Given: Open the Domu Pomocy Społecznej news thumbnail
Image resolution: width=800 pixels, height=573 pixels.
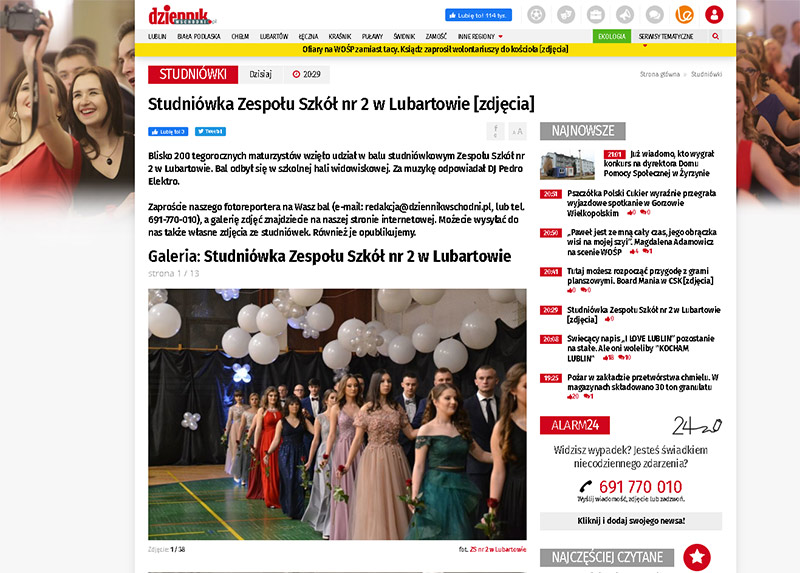Looking at the screenshot, I should coord(567,164).
